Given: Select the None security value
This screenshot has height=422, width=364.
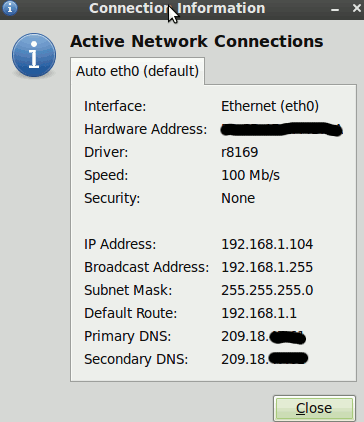Looking at the screenshot, I should tap(238, 198).
